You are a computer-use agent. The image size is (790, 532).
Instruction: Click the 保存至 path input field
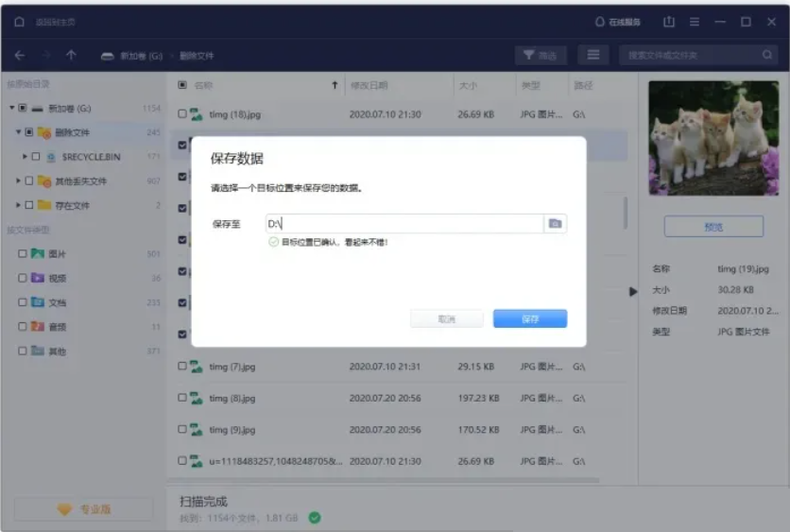404,224
